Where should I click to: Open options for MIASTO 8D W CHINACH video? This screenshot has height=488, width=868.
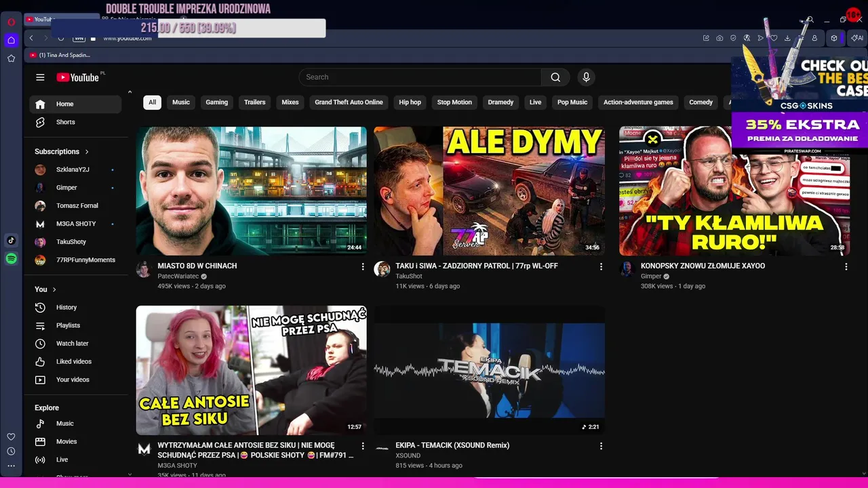click(x=363, y=266)
